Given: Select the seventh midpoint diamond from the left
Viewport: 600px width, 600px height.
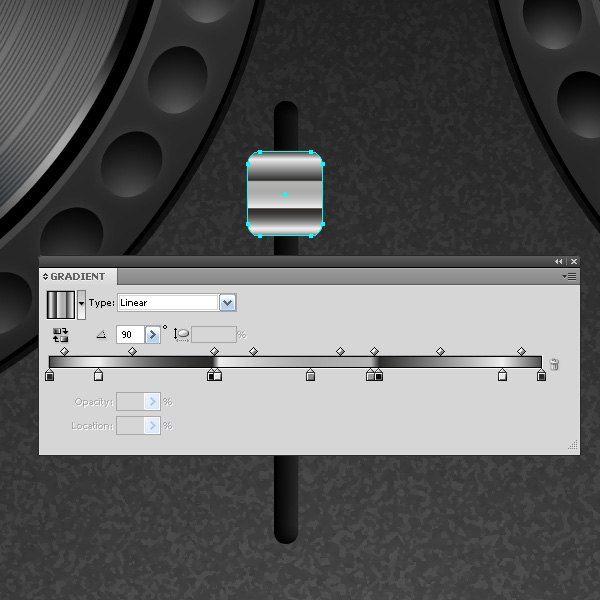Looking at the screenshot, I should (x=440, y=351).
